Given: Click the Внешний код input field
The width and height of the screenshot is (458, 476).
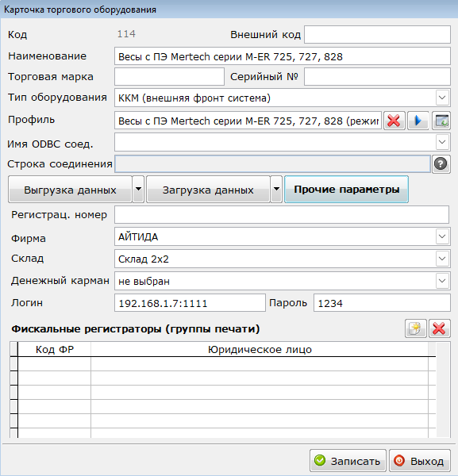Looking at the screenshot, I should [x=377, y=35].
